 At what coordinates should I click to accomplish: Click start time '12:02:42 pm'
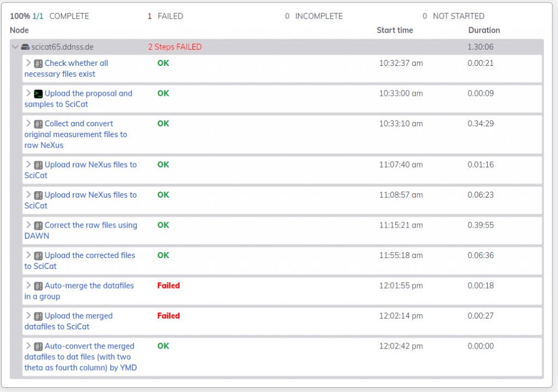point(401,346)
